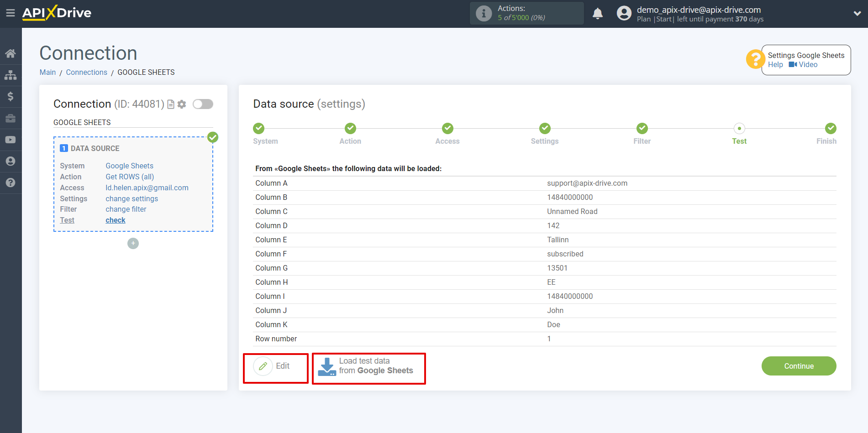This screenshot has width=868, height=433.
Task: Open the video (YouTube) icon in sidebar
Action: coord(11,140)
